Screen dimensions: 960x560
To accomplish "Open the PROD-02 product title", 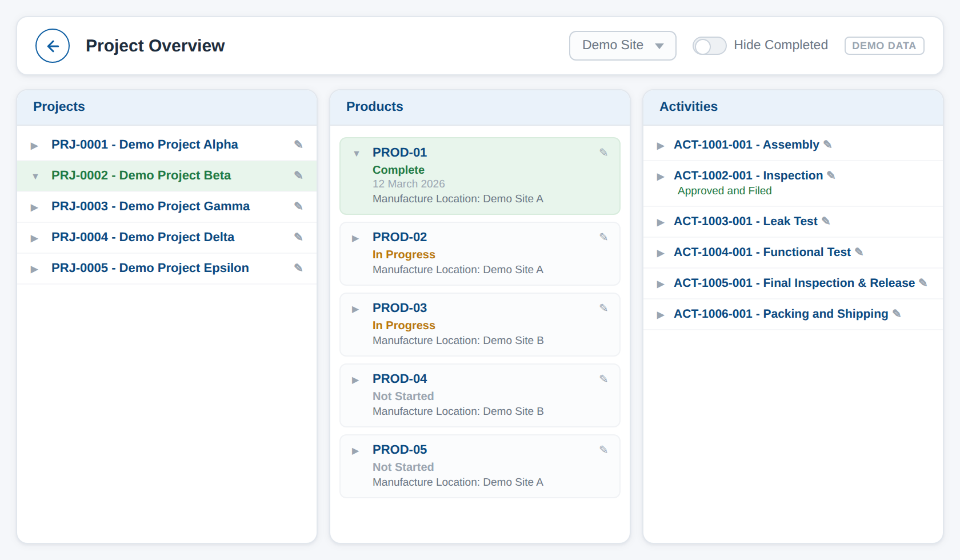I will coord(399,237).
